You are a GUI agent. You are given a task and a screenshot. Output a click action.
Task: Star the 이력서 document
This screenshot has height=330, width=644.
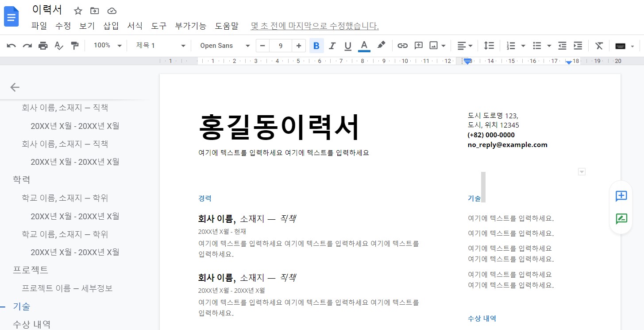78,11
